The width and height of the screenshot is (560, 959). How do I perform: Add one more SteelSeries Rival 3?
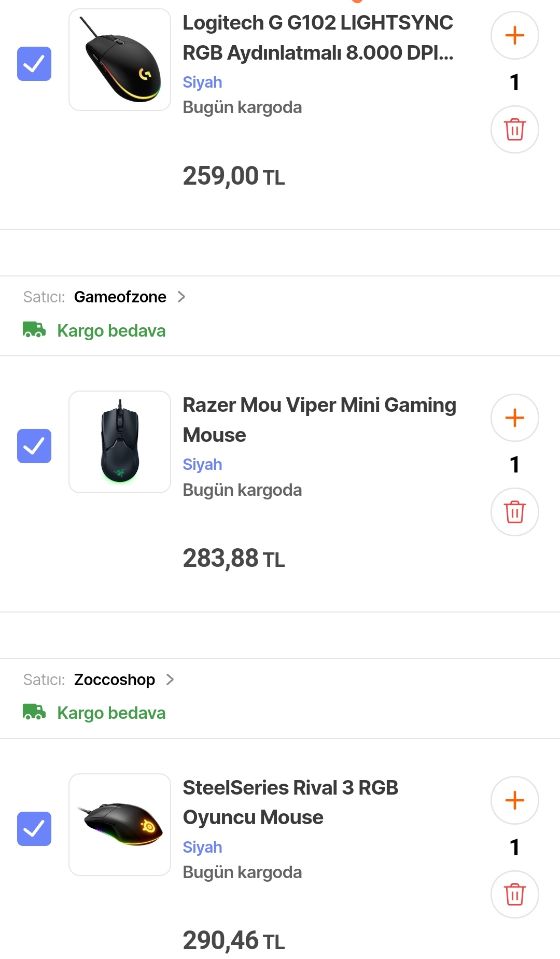click(x=514, y=800)
